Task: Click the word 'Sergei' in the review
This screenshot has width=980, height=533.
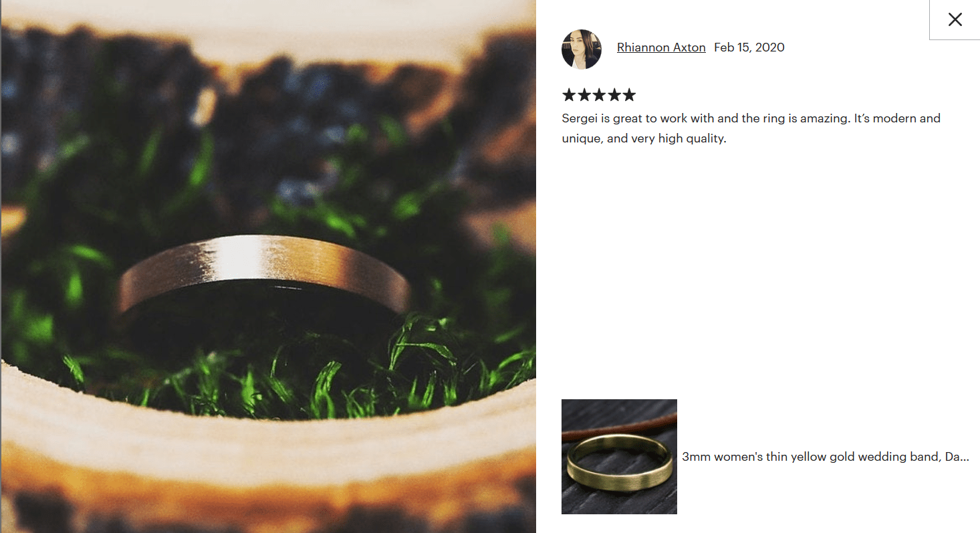Action: point(580,118)
